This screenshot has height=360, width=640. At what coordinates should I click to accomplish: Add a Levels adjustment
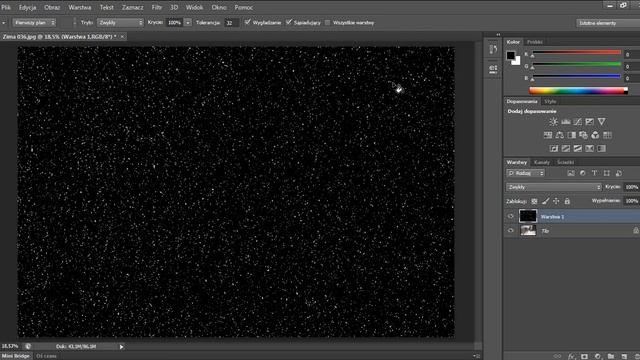coord(565,122)
